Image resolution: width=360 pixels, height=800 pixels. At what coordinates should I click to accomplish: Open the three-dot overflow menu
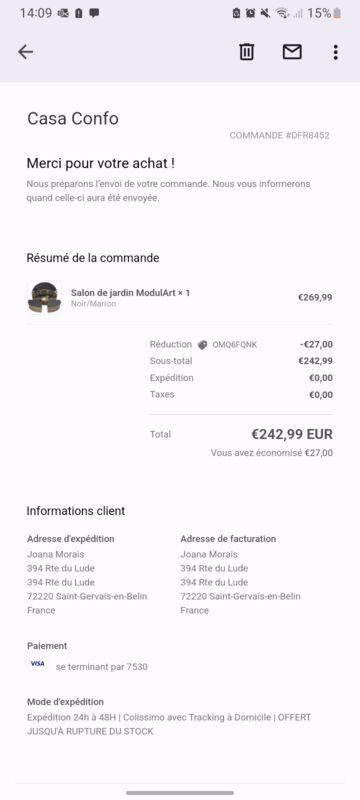335,52
